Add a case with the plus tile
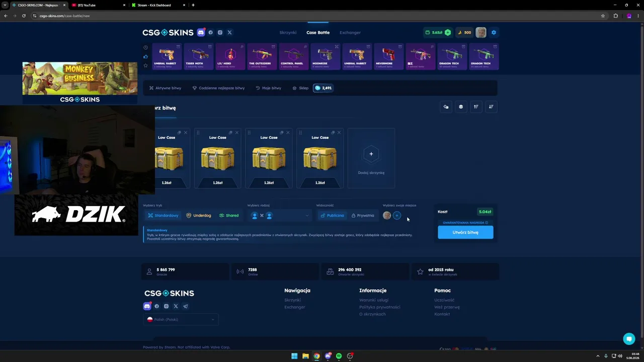This screenshot has height=362, width=644. pyautogui.click(x=371, y=158)
